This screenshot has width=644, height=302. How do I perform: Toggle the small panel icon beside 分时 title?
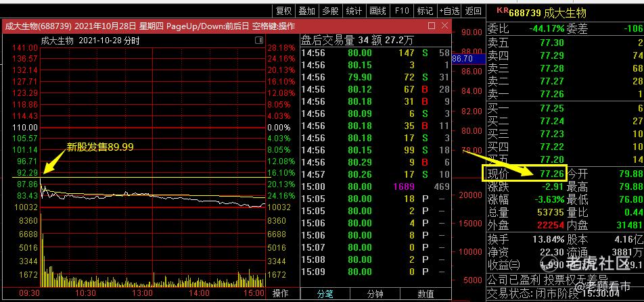point(258,41)
